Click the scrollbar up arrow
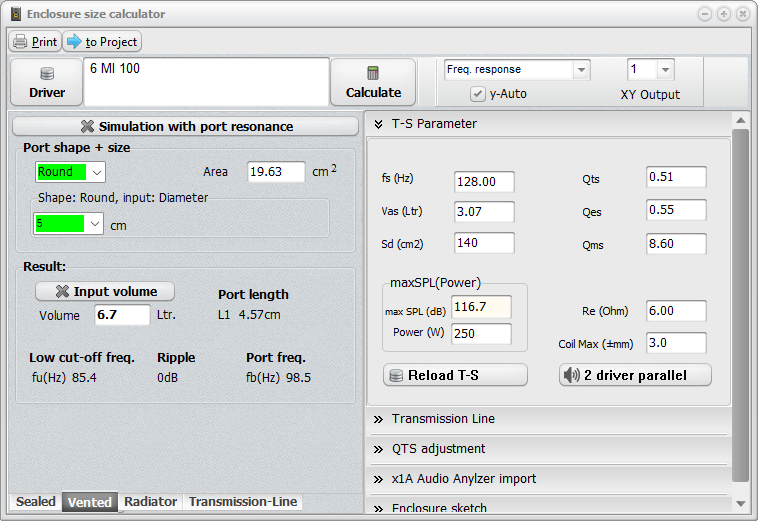 740,120
